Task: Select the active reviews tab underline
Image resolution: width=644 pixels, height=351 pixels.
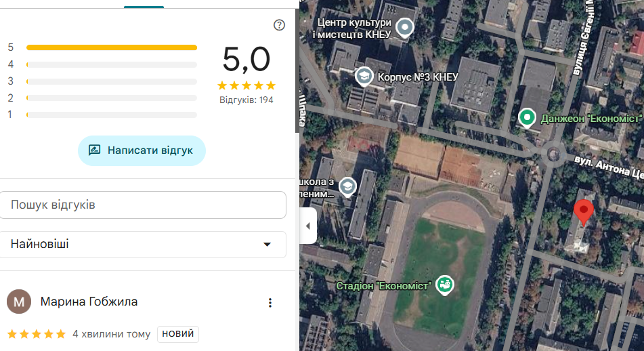Action: click(x=144, y=7)
